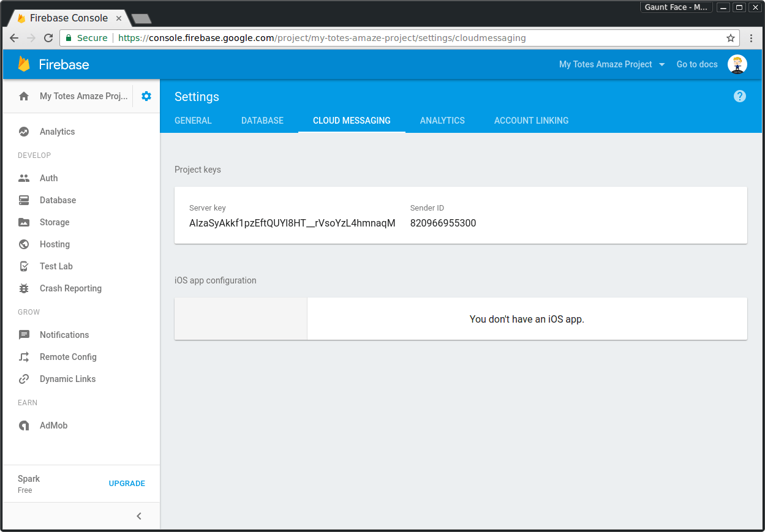
Task: Open the GENERAL settings tab
Action: click(193, 121)
